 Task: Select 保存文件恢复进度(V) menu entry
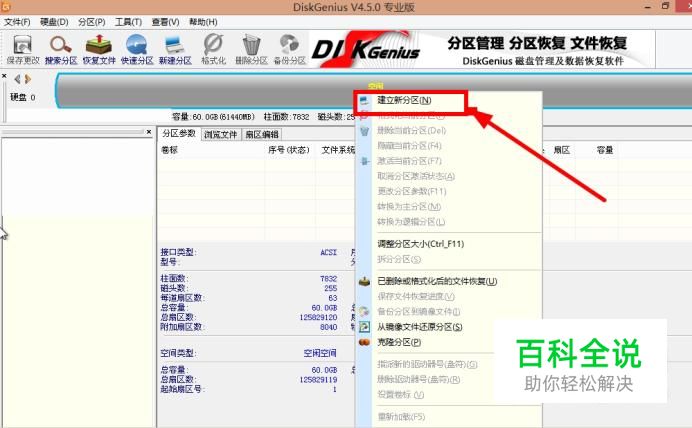(416, 297)
